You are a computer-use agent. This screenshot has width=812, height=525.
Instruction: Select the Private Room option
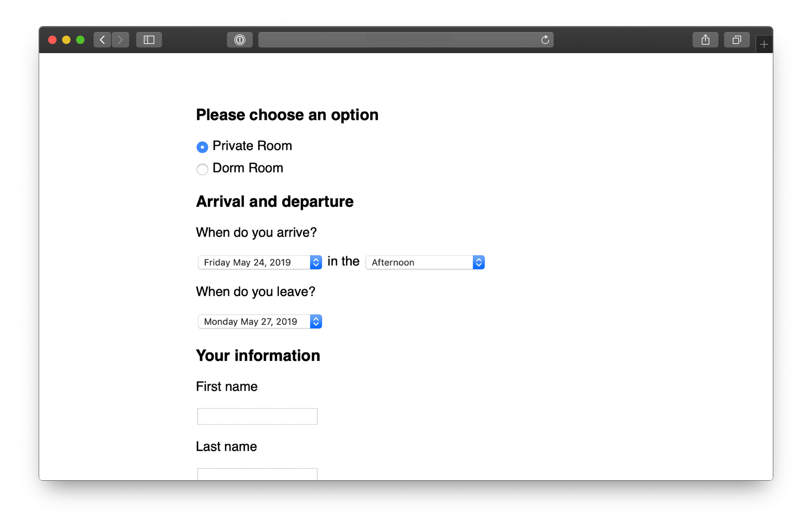[202, 147]
